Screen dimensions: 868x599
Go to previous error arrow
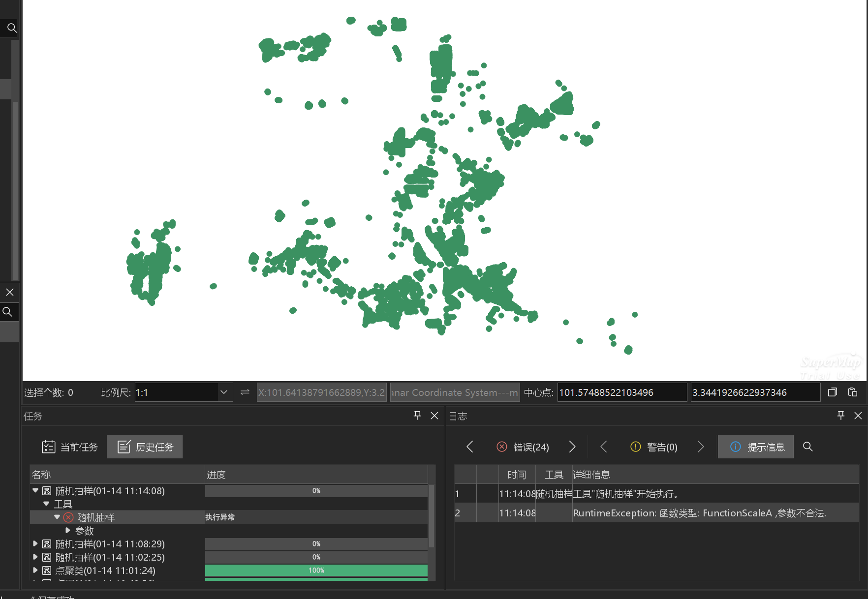pos(470,447)
